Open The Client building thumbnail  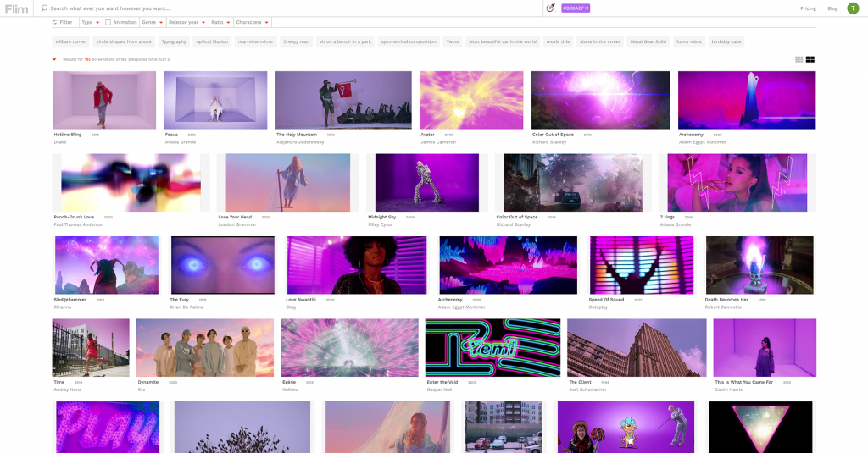637,347
